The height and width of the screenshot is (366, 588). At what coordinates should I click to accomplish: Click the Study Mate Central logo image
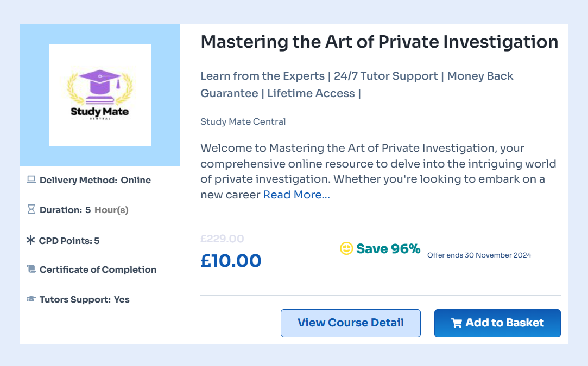[100, 95]
